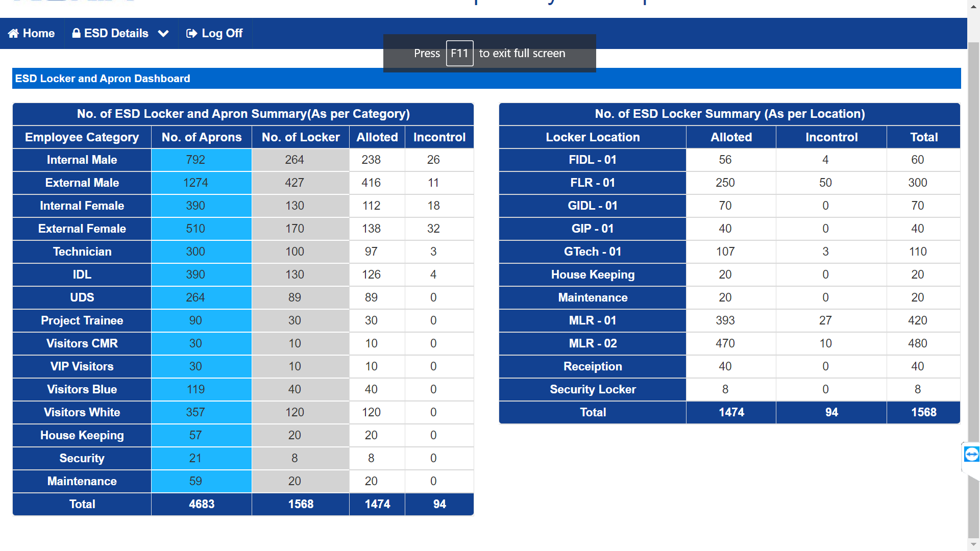Screen dimensions: 980x551
Task: Select the MLR - 01 location row
Action: tap(729, 321)
